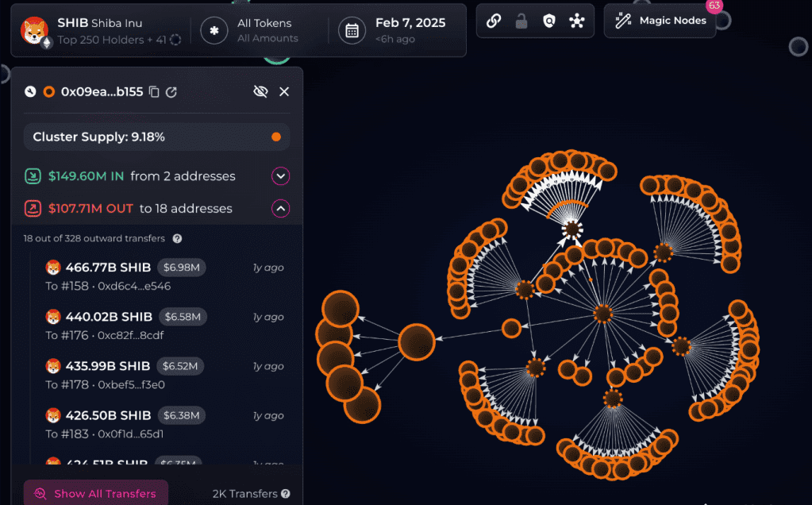Click the shield icon in the top toolbar
Image resolution: width=812 pixels, height=505 pixels.
tap(549, 21)
